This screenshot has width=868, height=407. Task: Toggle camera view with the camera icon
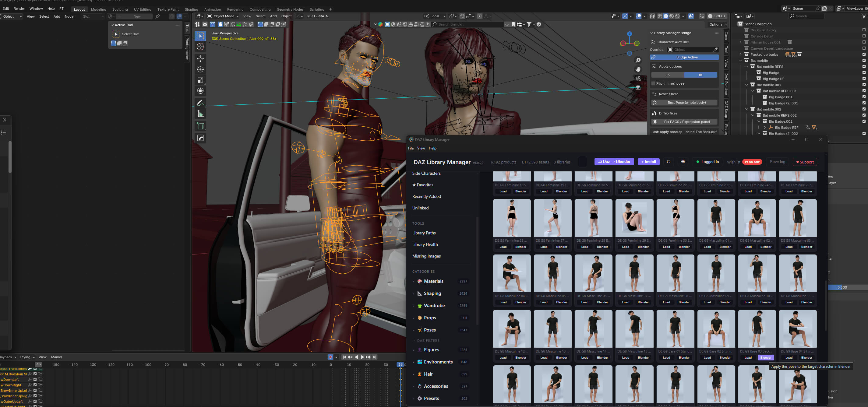coord(638,79)
